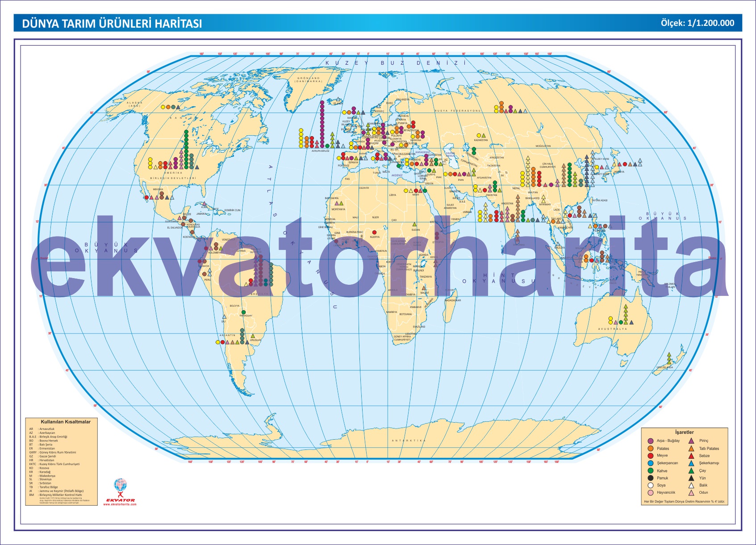The image size is (756, 545).
Task: Click the 'İşaretler' legend heading
Action: tap(684, 432)
